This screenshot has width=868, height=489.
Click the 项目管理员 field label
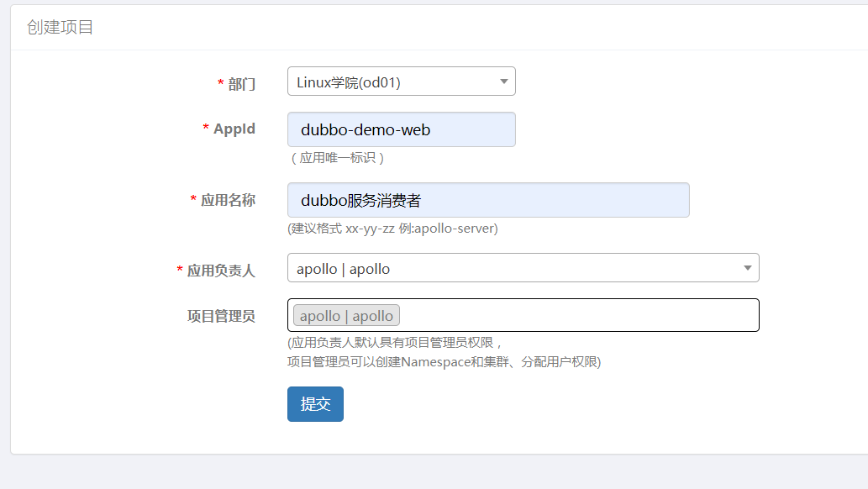[x=221, y=316]
